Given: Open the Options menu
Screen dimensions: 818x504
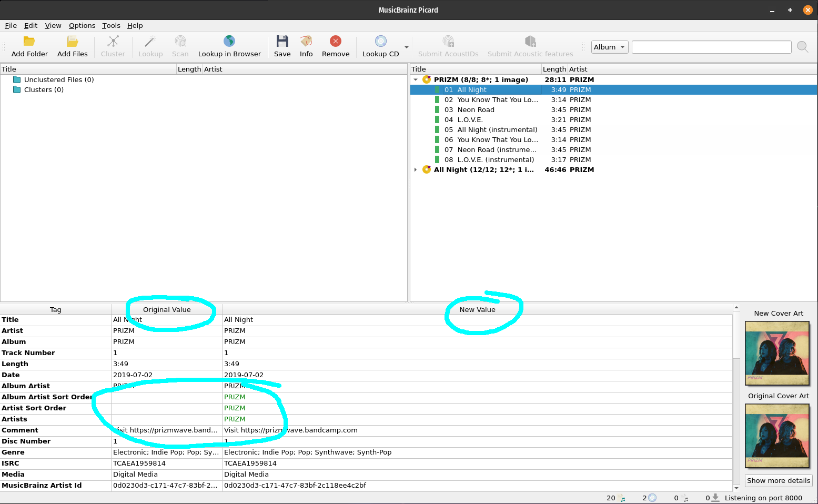Looking at the screenshot, I should click(82, 25).
